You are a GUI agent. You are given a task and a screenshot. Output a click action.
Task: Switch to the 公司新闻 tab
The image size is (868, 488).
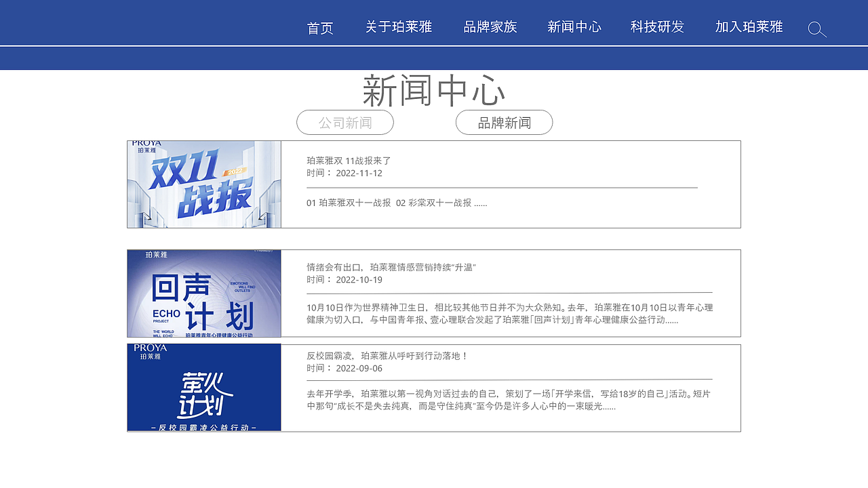345,122
